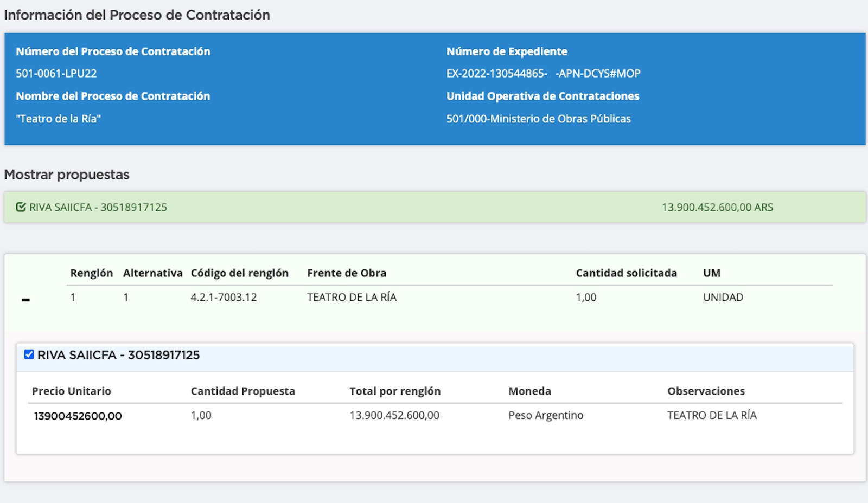Click the Cantidad solicitada column header

[x=626, y=273]
